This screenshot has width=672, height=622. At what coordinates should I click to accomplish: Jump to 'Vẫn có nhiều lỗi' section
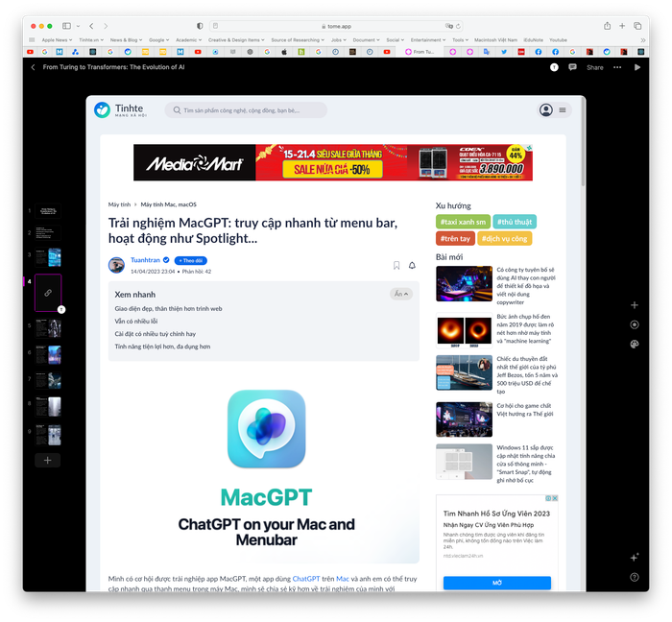(x=136, y=322)
